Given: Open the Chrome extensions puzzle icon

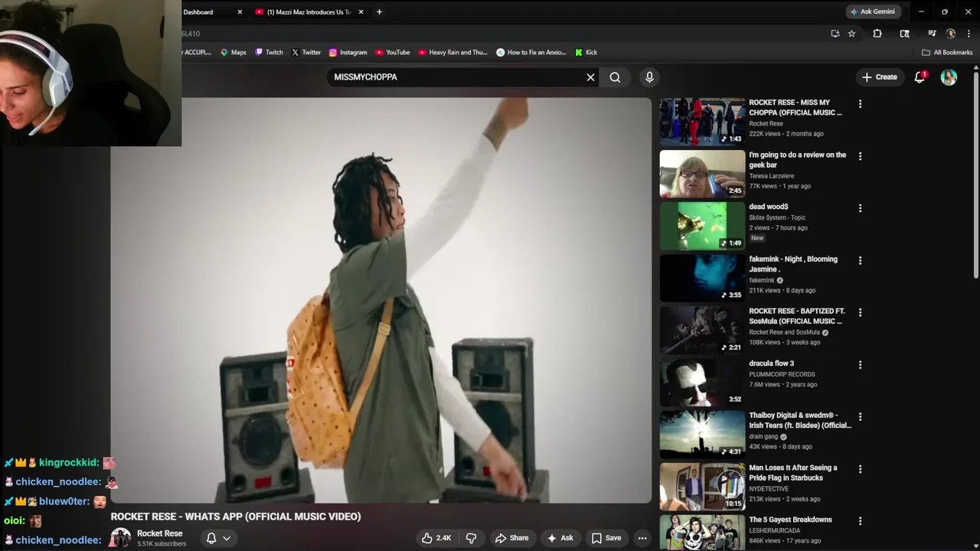Looking at the screenshot, I should click(877, 34).
